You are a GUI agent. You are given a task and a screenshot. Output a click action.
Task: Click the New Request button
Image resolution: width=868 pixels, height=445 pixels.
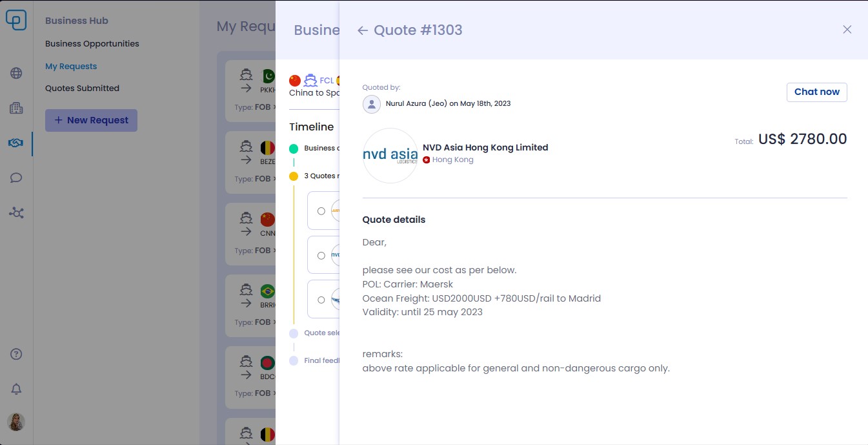click(x=91, y=120)
